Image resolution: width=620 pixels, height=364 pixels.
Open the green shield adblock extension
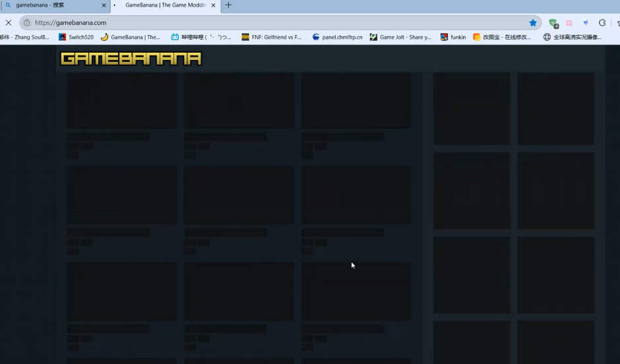click(x=553, y=23)
